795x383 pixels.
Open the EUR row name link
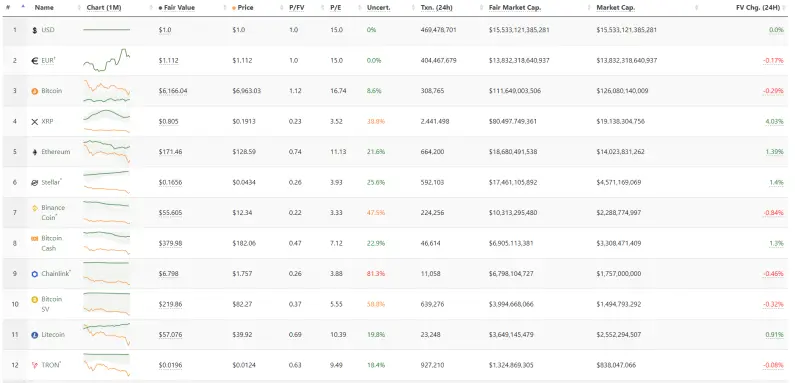[x=49, y=60]
